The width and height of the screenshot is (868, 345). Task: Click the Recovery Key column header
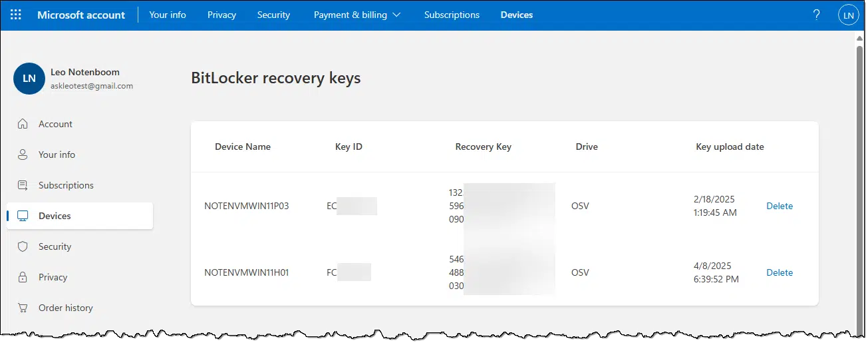(484, 147)
